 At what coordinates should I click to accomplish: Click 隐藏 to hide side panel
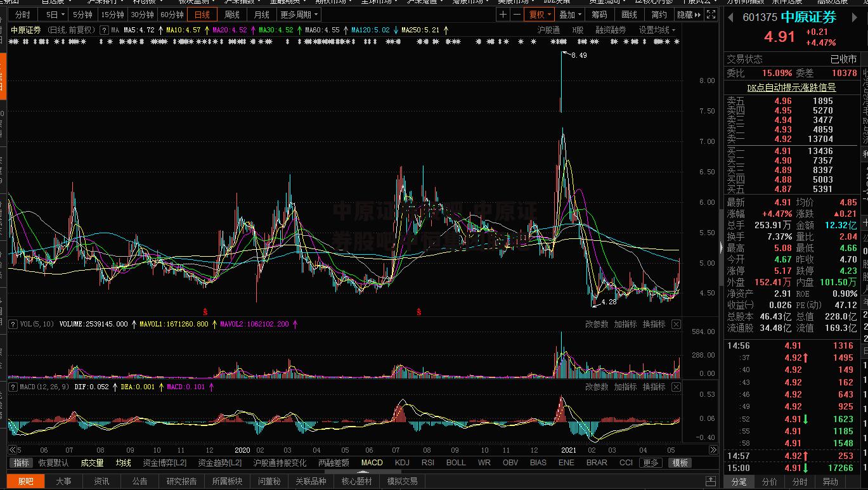coord(689,15)
